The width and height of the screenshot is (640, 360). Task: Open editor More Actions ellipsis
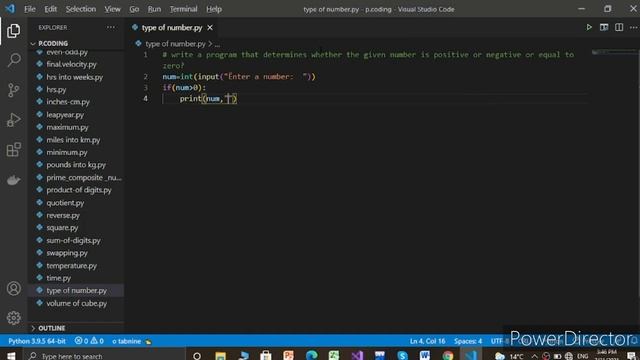[x=633, y=27]
